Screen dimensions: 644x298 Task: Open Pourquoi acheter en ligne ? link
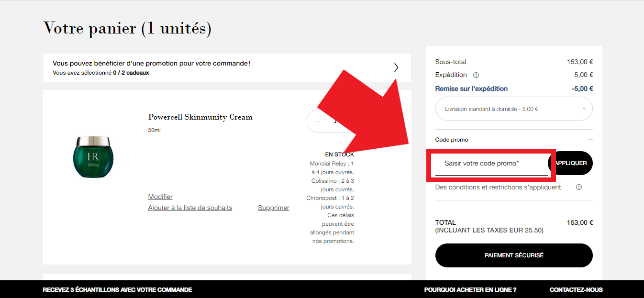click(470, 289)
